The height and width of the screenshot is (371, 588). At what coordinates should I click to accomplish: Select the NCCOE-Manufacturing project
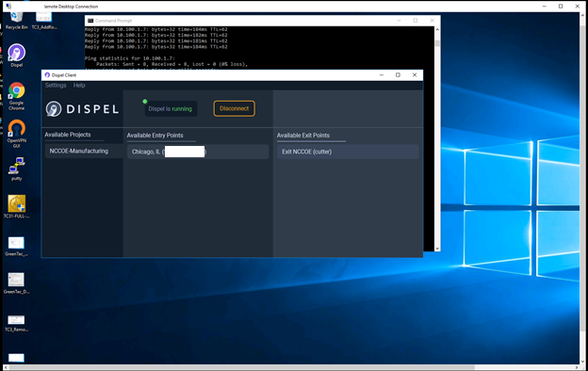click(x=84, y=151)
